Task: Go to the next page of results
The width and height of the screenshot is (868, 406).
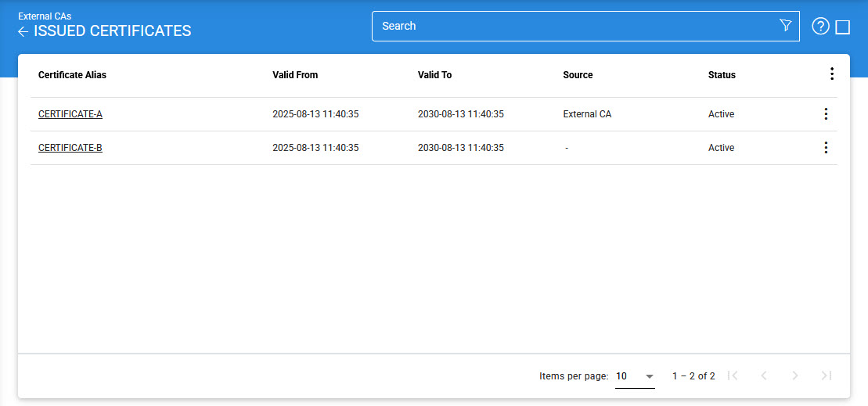Action: point(795,375)
